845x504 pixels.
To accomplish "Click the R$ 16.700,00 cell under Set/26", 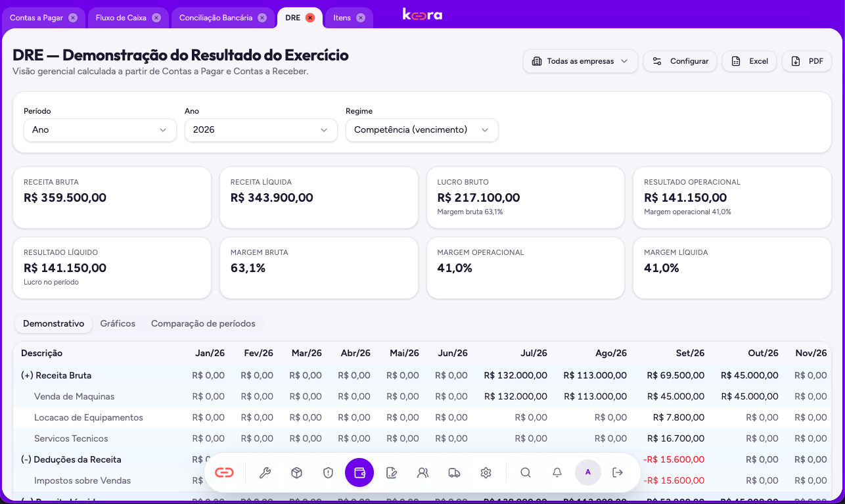I will click(x=675, y=438).
